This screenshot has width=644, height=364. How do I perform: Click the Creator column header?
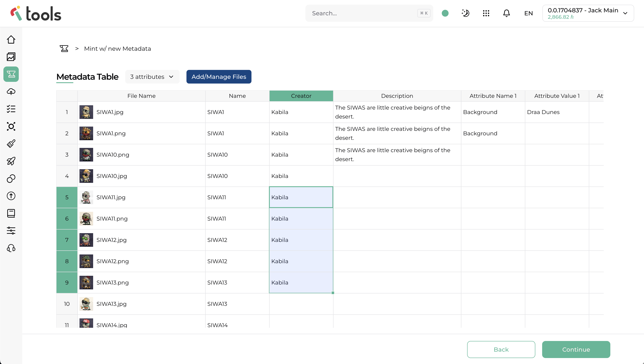click(301, 96)
